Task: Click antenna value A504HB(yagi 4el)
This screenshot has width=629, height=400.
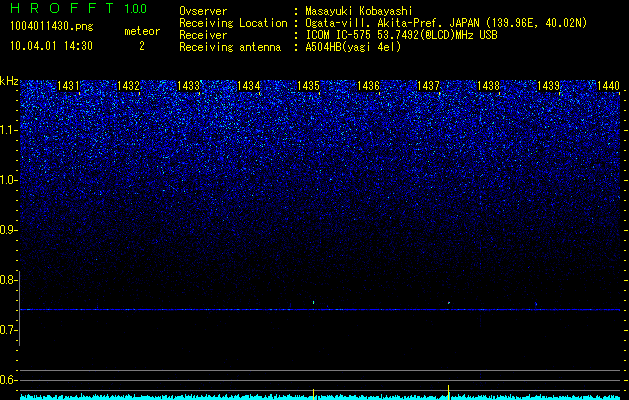Action: tap(353, 47)
